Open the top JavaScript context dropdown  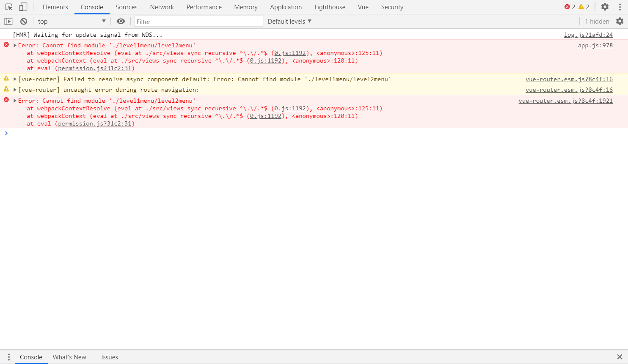(x=71, y=22)
